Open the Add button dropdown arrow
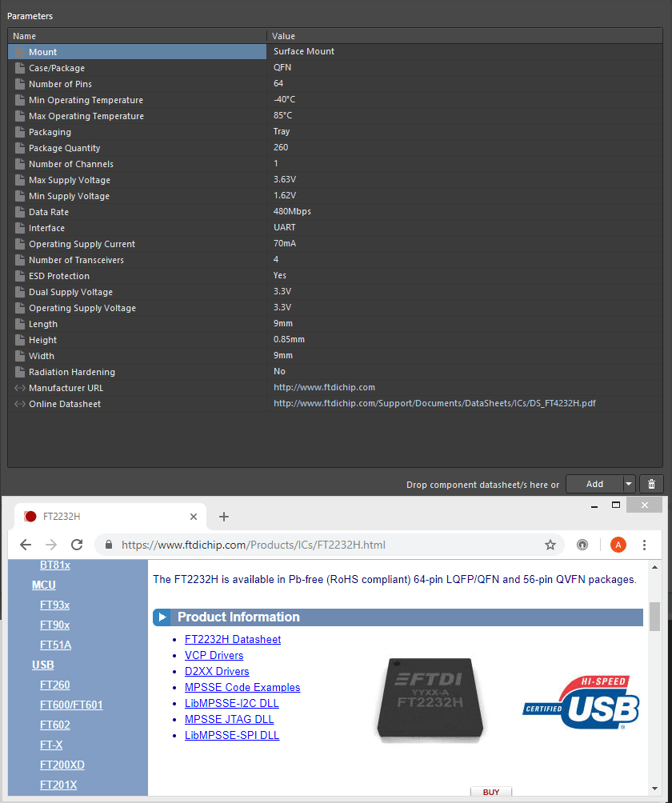 click(x=629, y=484)
